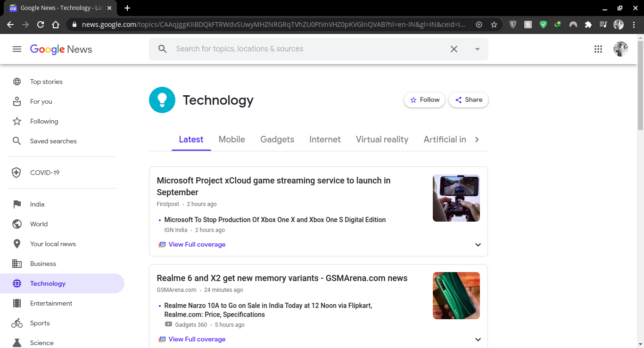Click the building icon beside Business

(17, 264)
